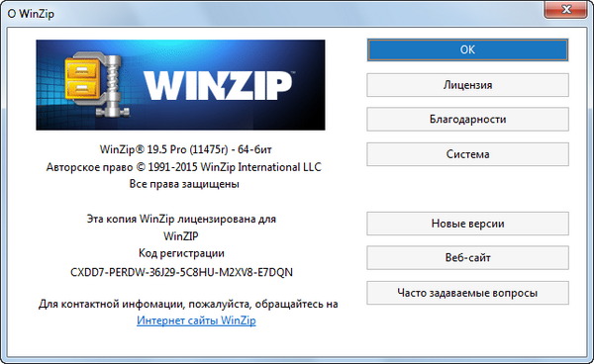The height and width of the screenshot is (364, 594).
Task: Close the О WinZip dialog
Action: coord(566,9)
